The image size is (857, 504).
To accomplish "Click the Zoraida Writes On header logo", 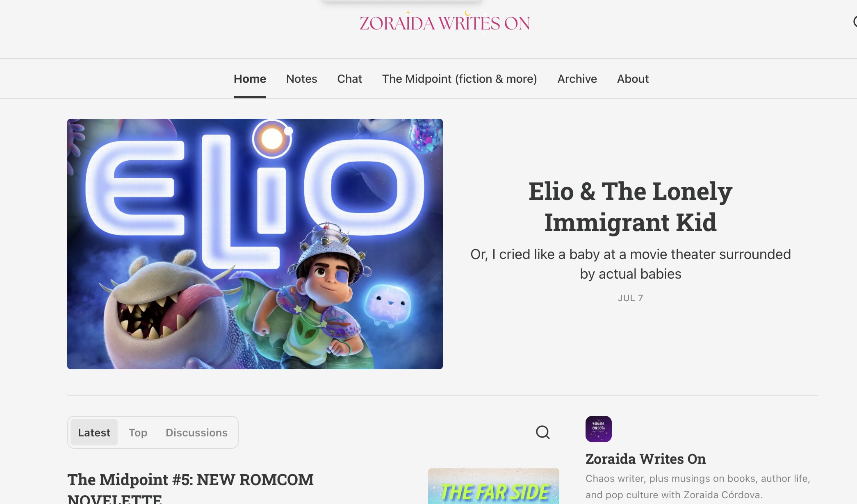I will [444, 23].
